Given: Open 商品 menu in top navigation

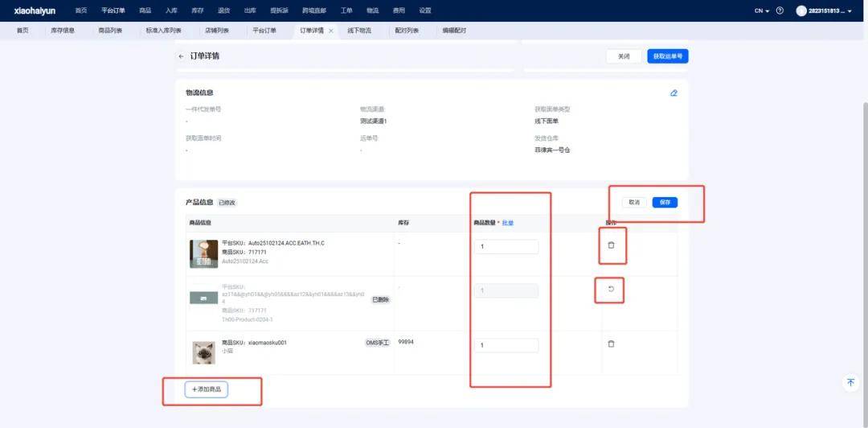Looking at the screenshot, I should click(x=145, y=10).
